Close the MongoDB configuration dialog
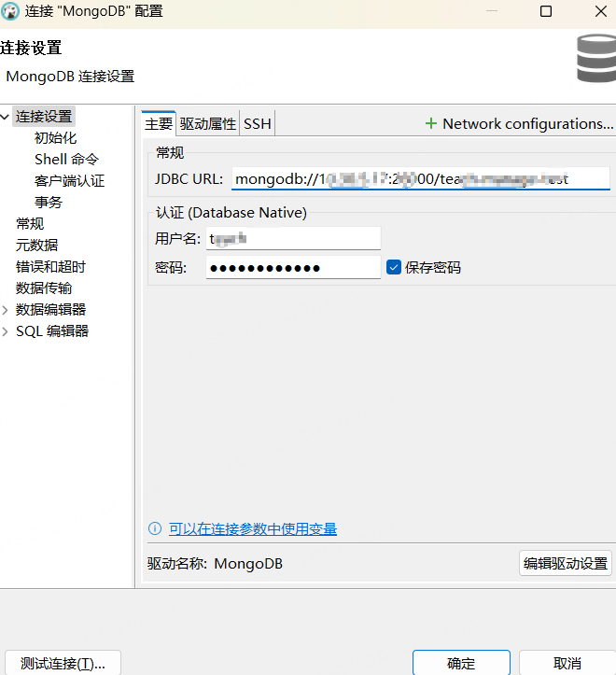This screenshot has width=616, height=675. 601,11
